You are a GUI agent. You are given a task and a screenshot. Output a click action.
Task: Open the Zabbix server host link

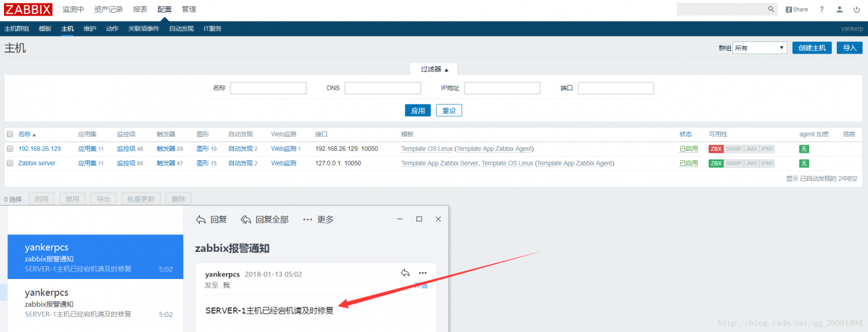click(37, 164)
